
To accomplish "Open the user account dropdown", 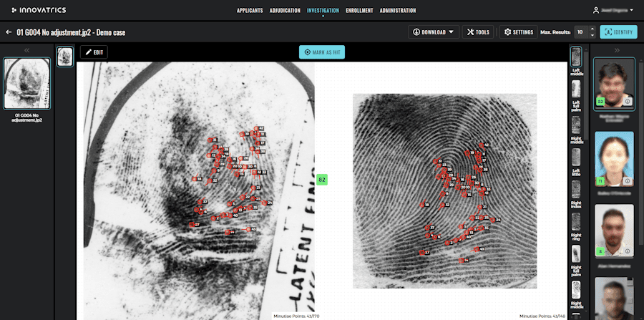I will click(614, 10).
